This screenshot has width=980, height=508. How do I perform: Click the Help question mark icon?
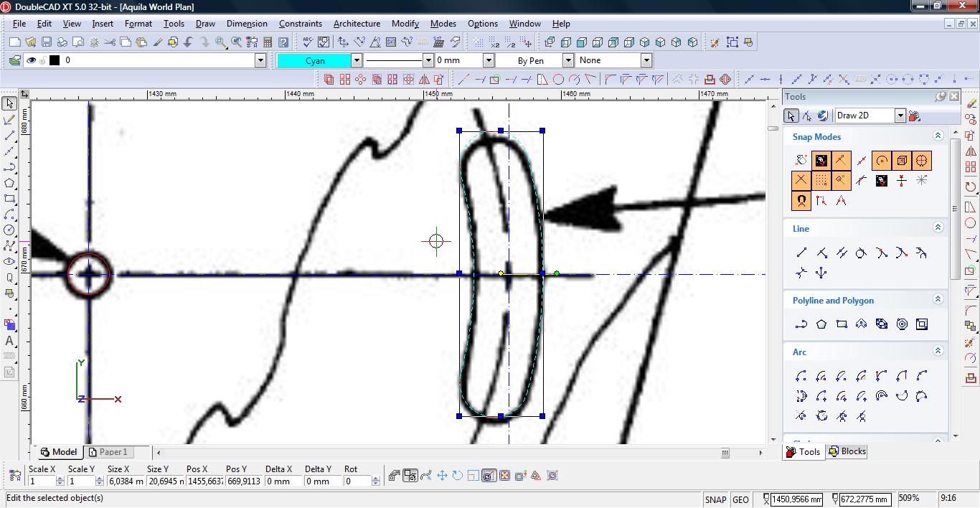[x=283, y=42]
